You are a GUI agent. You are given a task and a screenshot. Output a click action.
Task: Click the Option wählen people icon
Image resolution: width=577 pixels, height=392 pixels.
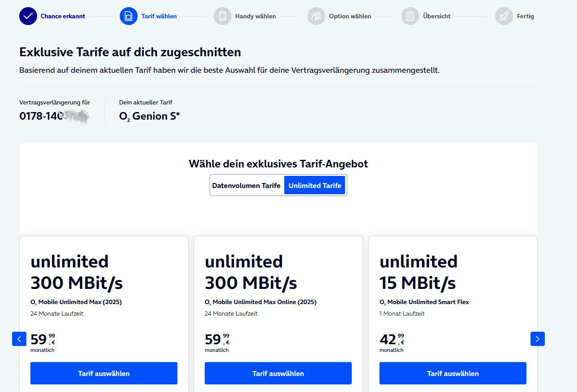[316, 16]
